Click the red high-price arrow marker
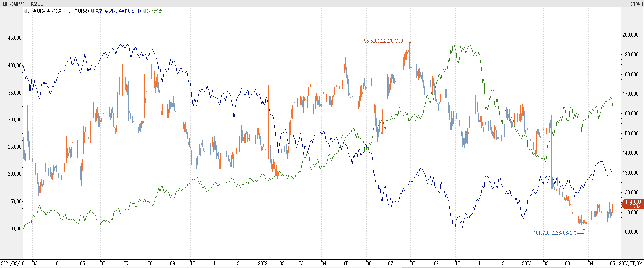Image resolution: width=644 pixels, height=268 pixels. tap(410, 42)
